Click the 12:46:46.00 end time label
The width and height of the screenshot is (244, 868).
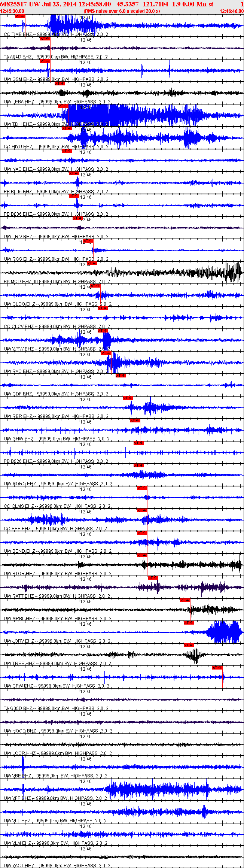click(231, 11)
